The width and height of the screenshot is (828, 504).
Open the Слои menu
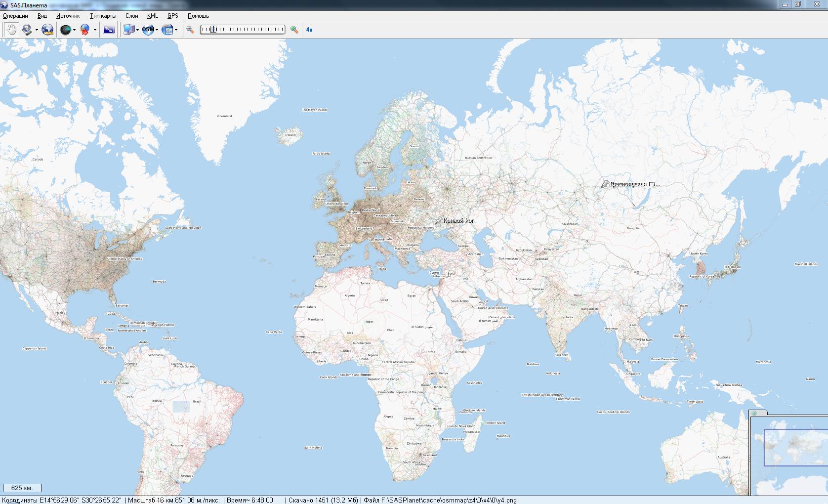[131, 16]
